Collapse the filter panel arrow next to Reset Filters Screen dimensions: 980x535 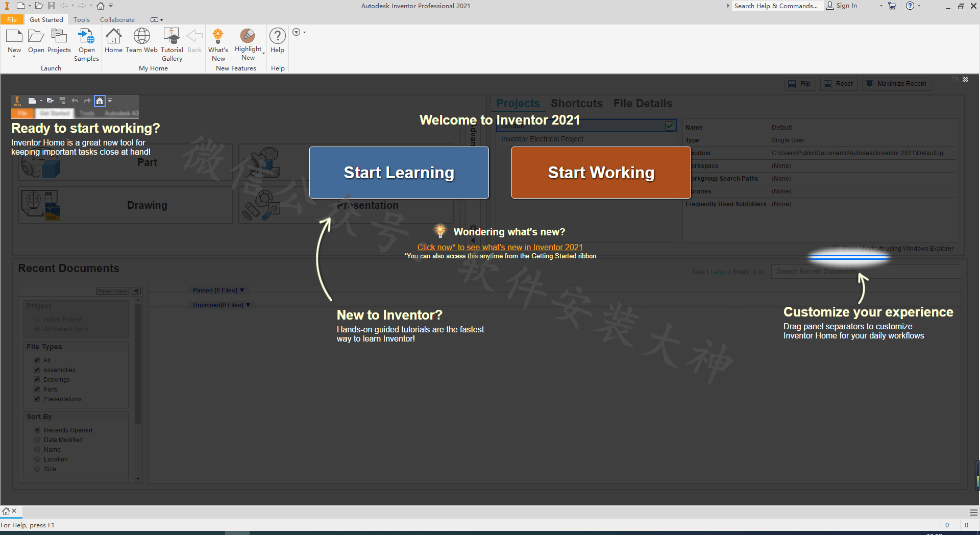point(136,290)
